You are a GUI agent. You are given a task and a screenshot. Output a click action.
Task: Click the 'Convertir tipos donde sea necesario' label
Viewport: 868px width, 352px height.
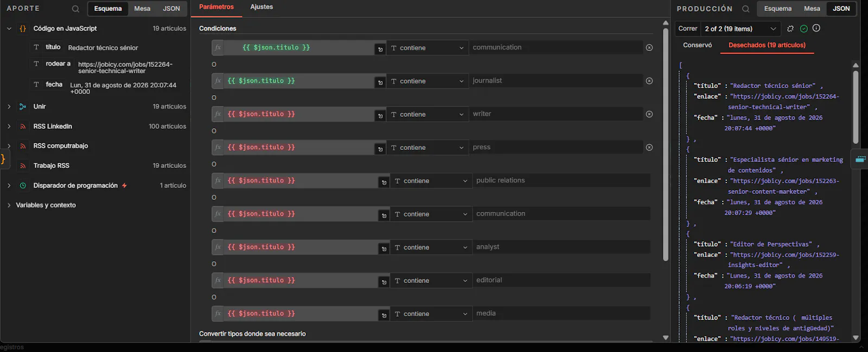click(252, 334)
